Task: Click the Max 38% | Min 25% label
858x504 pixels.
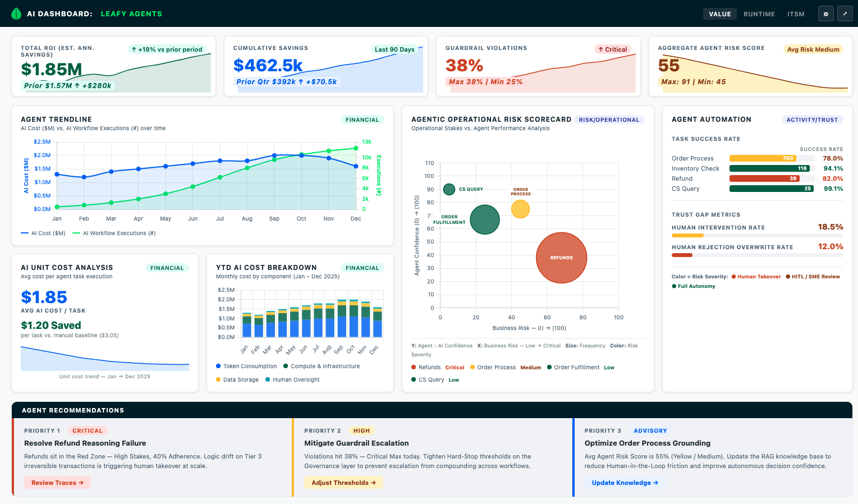Action: (x=485, y=82)
